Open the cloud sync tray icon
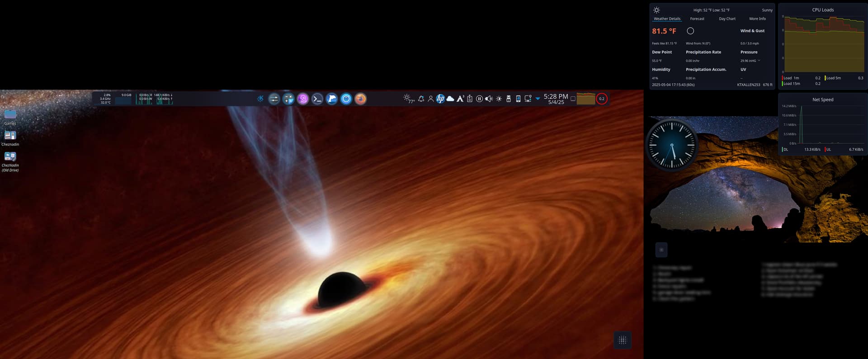This screenshot has height=359, width=868. coord(450,99)
